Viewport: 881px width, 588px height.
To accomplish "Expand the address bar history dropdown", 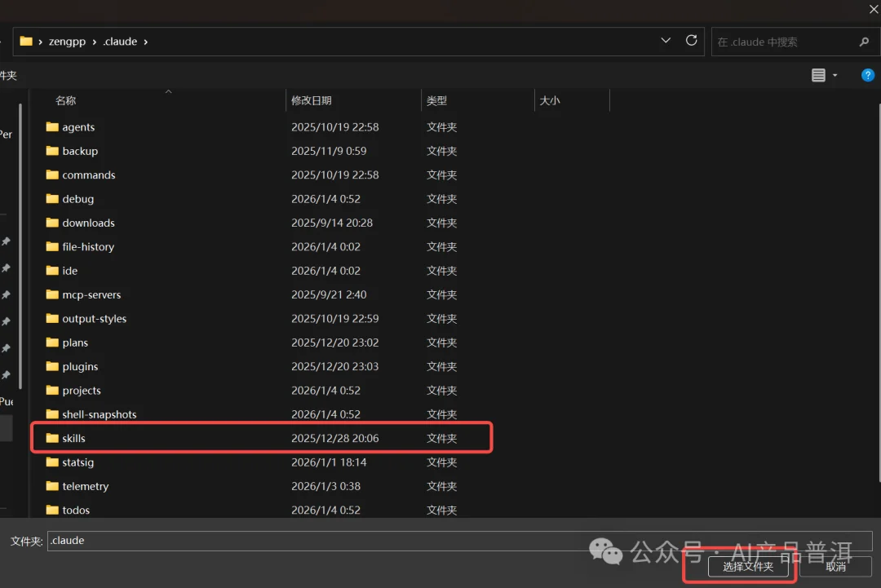I will (x=666, y=41).
